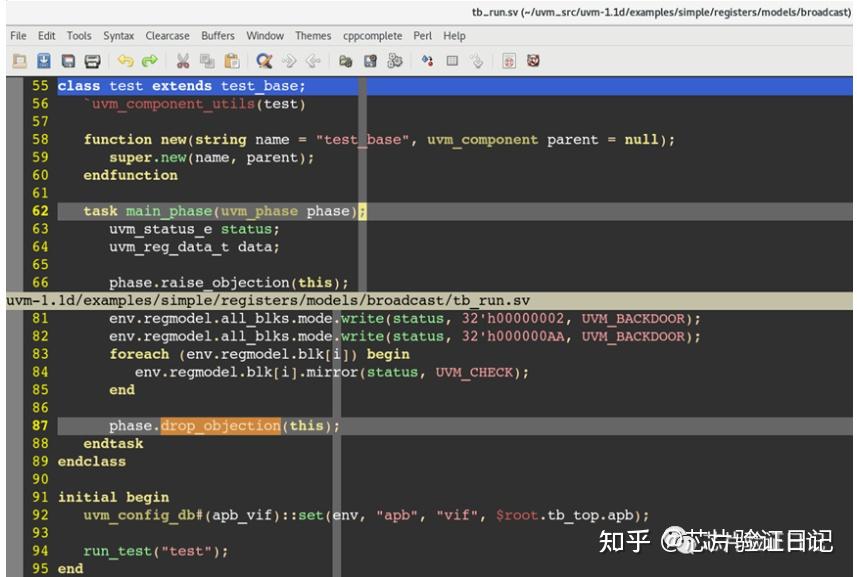Open the Clearcase menu
The width and height of the screenshot is (857, 577).
click(x=167, y=36)
